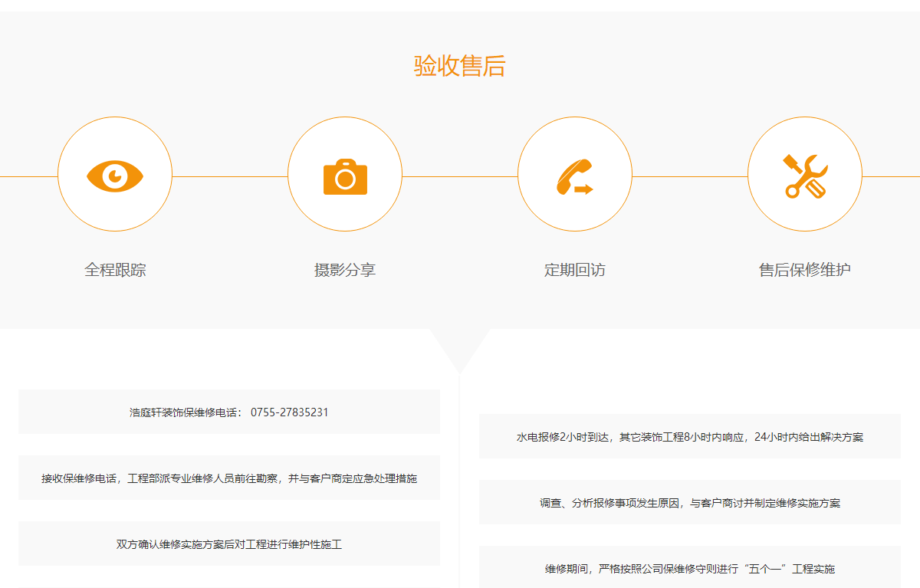Click the 水电报修 response time text row
The height and width of the screenshot is (588, 920).
click(689, 436)
